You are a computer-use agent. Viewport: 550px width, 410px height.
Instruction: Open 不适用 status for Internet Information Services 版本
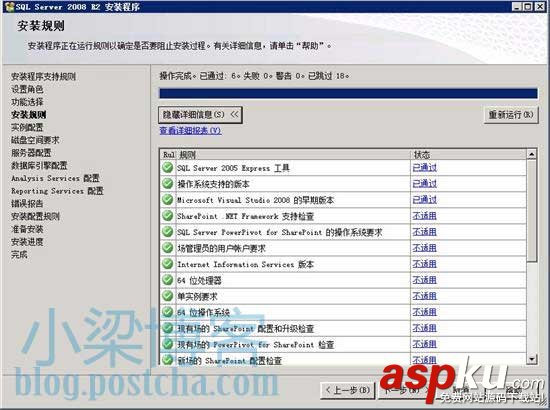click(x=424, y=264)
